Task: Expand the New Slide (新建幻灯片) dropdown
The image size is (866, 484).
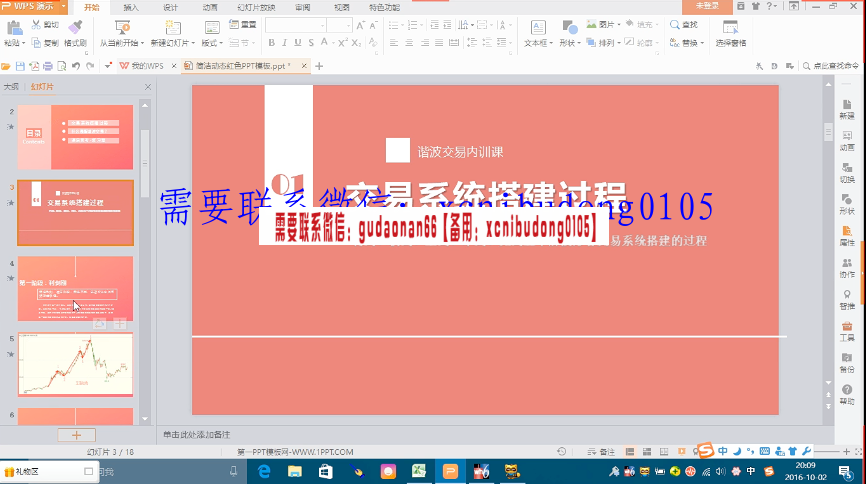Action: (x=170, y=43)
